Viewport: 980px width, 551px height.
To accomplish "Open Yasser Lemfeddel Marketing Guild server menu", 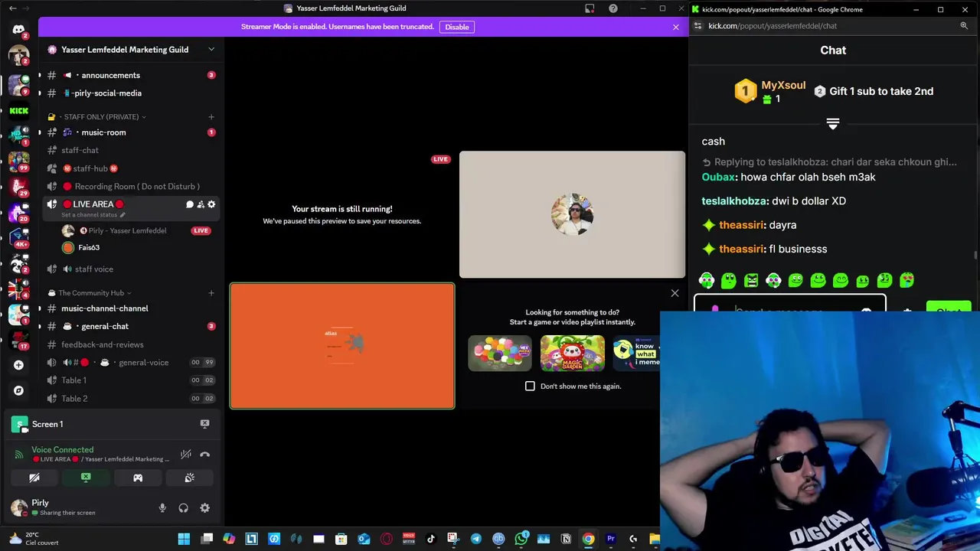I will coord(131,50).
